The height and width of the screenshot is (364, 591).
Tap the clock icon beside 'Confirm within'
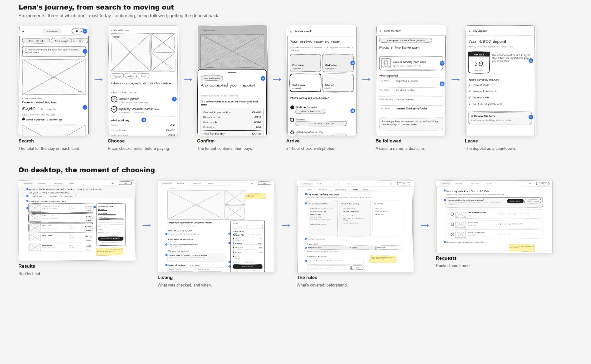(202, 102)
